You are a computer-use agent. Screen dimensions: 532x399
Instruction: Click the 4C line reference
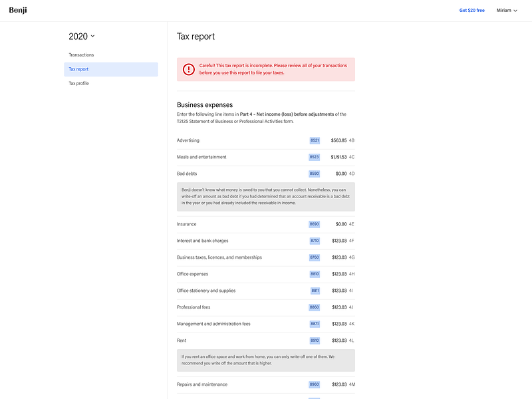352,157
